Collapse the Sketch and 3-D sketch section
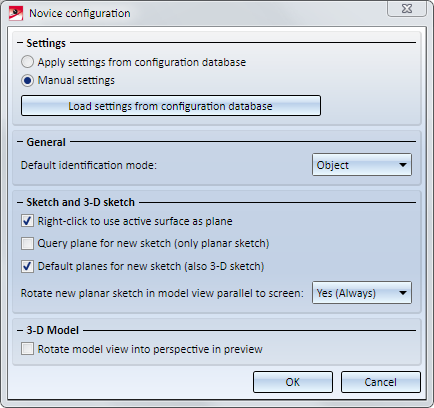This screenshot has height=408, width=434. coord(20,202)
